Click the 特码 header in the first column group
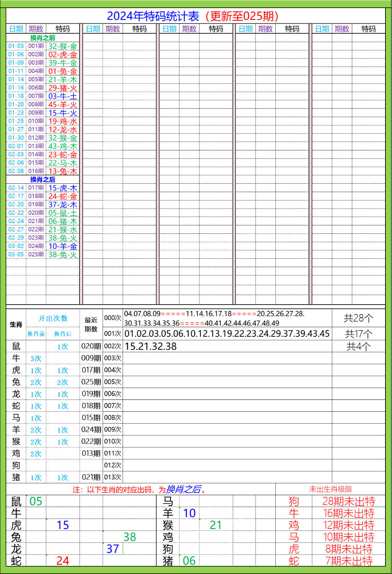The height and width of the screenshot is (574, 392). (x=61, y=28)
